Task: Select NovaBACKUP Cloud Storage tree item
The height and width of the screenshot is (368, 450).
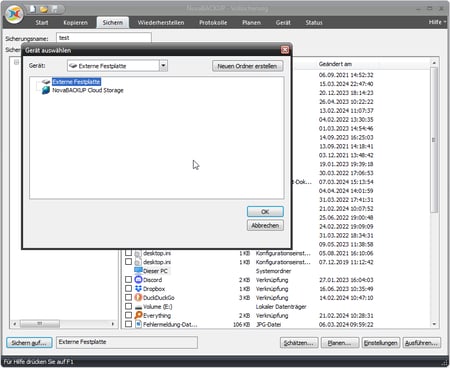Action: tap(88, 90)
